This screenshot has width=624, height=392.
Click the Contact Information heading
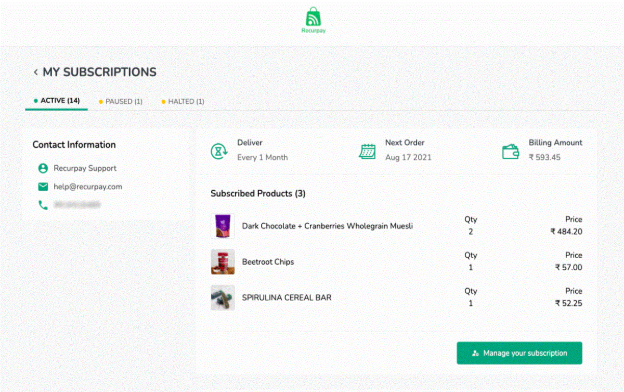pos(74,145)
